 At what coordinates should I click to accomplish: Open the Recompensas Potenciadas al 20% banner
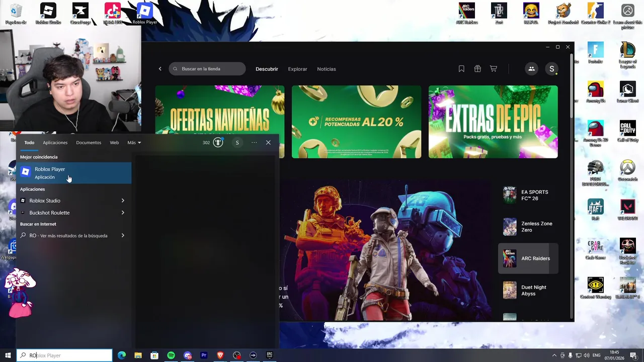coord(356,122)
